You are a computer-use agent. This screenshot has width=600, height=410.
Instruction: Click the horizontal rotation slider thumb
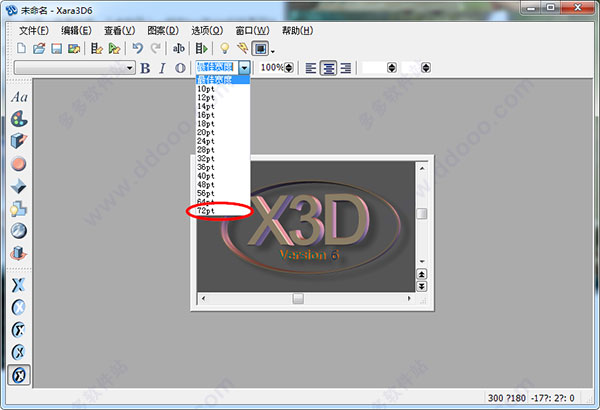tap(298, 298)
